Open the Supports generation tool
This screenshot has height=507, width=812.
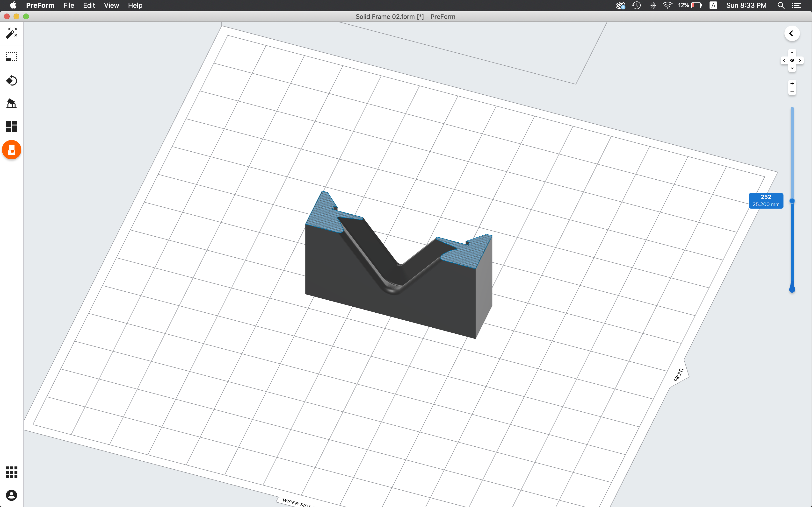pyautogui.click(x=11, y=103)
